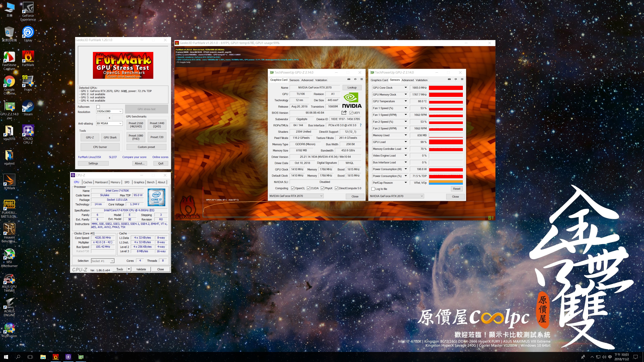Screen dimensions: 644x362
Task: Open the AORUS ENGINE desktop icon
Action: pyautogui.click(x=9, y=307)
